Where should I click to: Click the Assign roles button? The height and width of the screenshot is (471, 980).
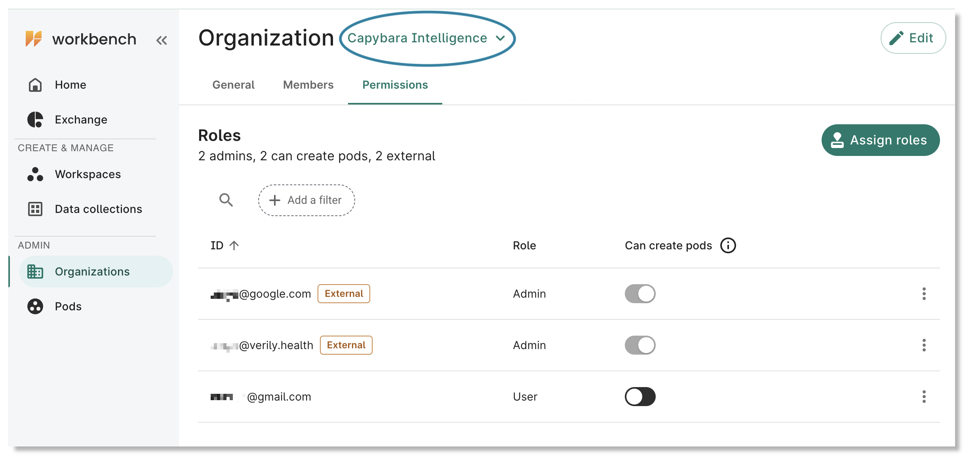click(880, 140)
